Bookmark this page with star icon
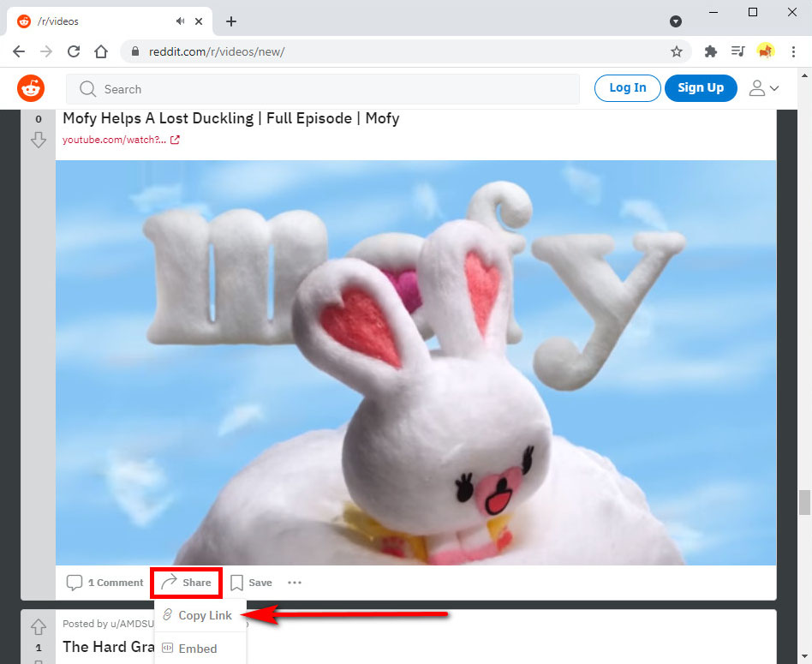Screen dimensions: 812x664 click(x=677, y=51)
